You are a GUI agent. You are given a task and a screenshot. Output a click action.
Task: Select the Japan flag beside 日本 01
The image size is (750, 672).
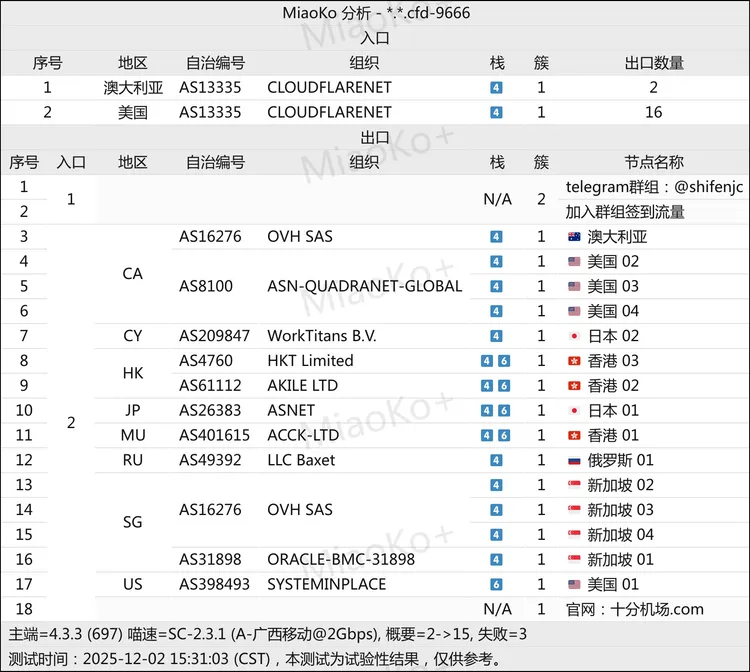573,410
